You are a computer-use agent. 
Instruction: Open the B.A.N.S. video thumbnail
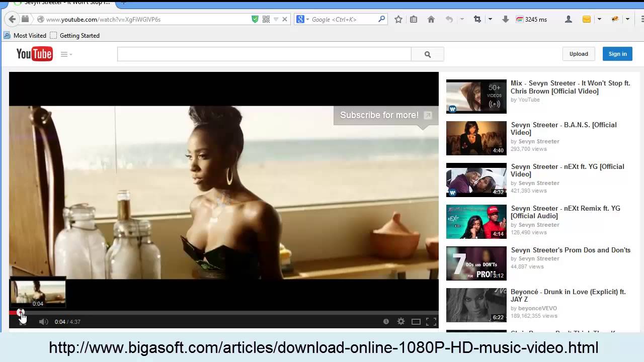point(476,138)
